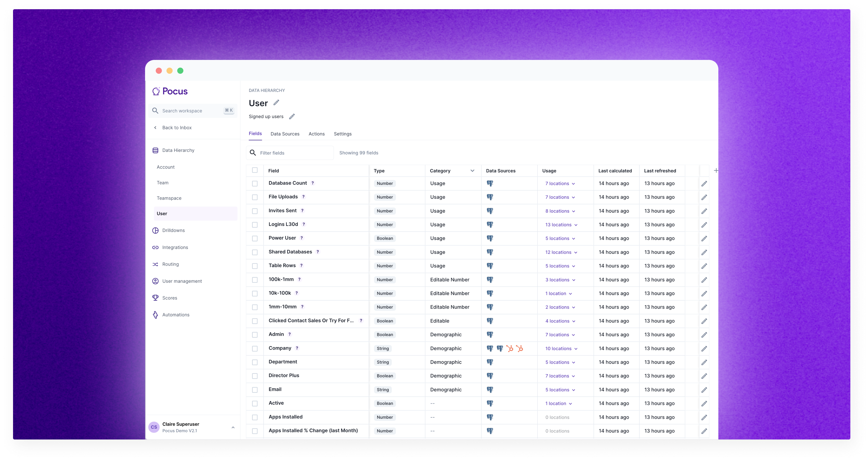The height and width of the screenshot is (461, 868).
Task: Open Automations in the sidebar
Action: pos(175,315)
